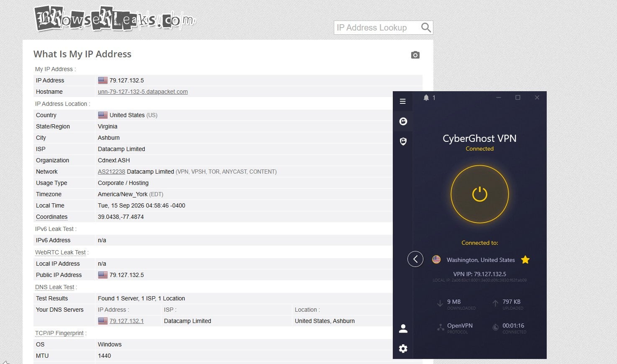Screen dimensions: 617x364
Task: Click the CyberGhost VPN title text
Action: coord(479,138)
